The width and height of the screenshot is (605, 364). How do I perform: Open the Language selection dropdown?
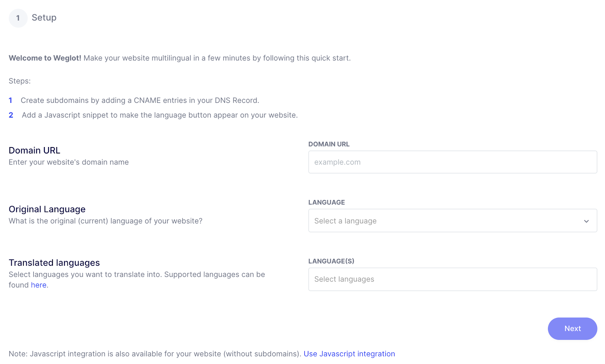pyautogui.click(x=453, y=221)
